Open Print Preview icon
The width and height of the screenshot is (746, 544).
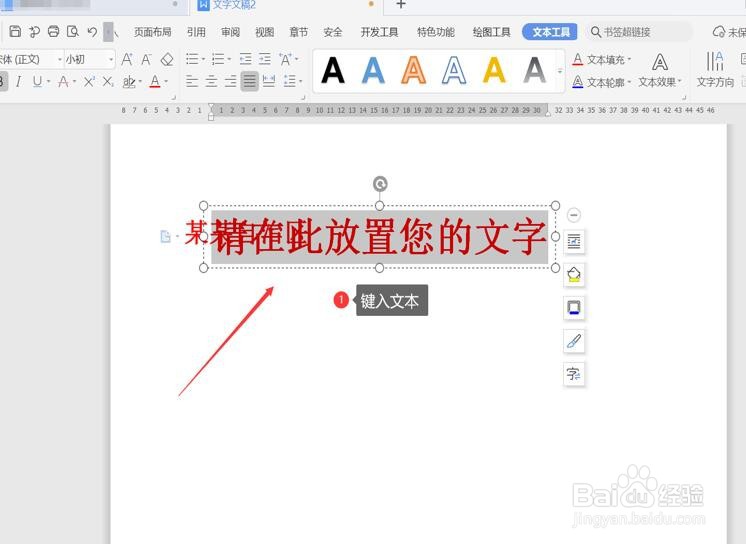point(72,31)
